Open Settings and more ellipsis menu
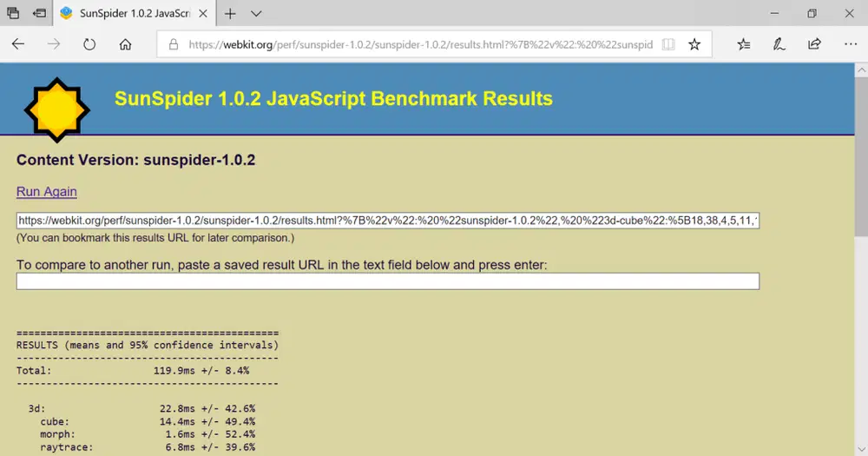 tap(851, 44)
